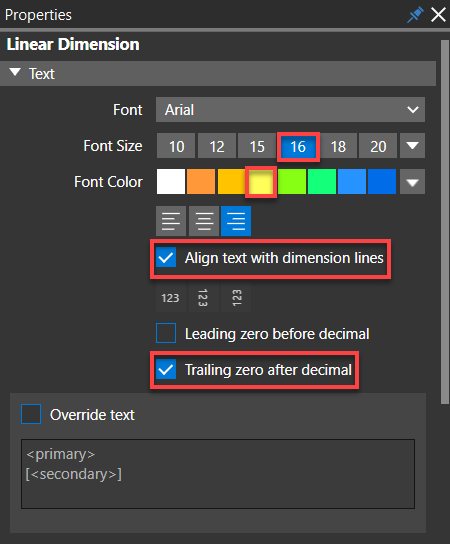Click the override text input box

tap(218, 474)
